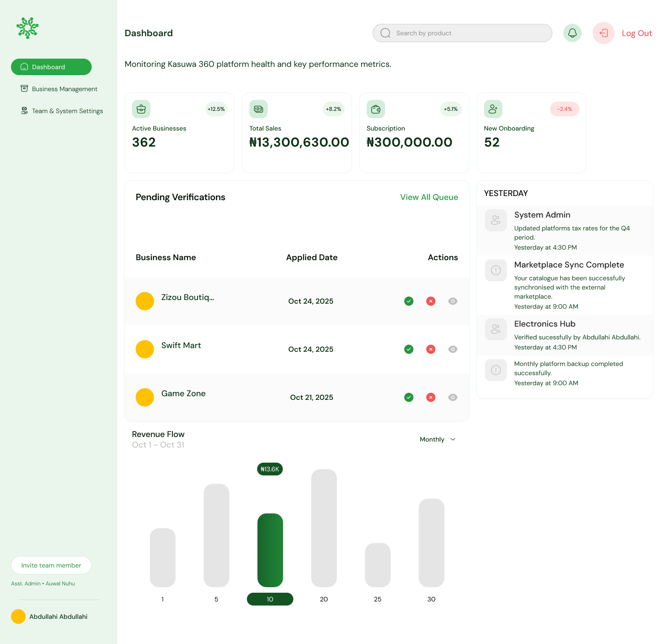Reject Game Zone verification
The width and height of the screenshot is (660, 644).
pyautogui.click(x=431, y=397)
